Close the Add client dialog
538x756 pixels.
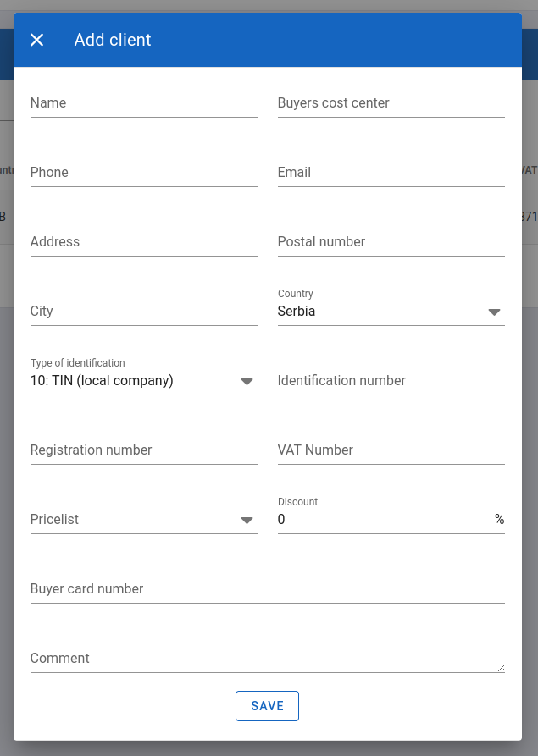click(36, 40)
